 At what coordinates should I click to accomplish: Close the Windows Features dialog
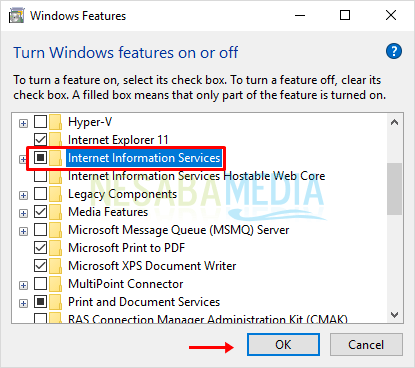click(x=391, y=15)
